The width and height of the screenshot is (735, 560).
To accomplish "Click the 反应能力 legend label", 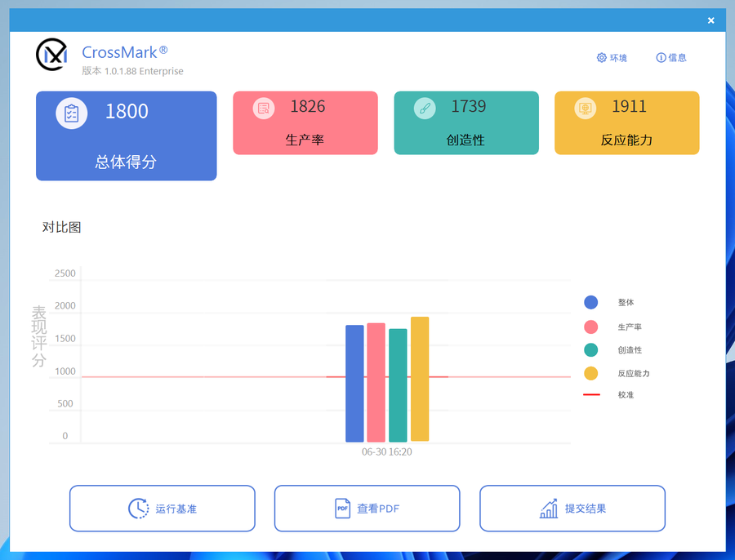I will (633, 374).
